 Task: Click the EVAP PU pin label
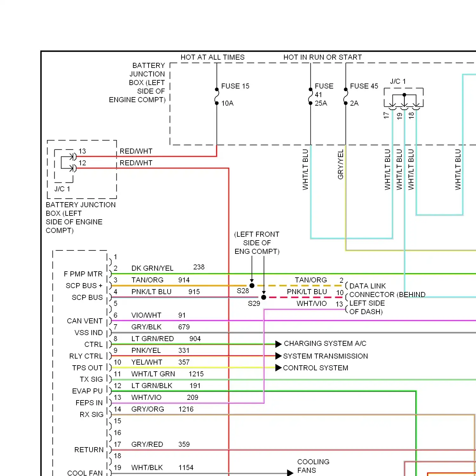pyautogui.click(x=87, y=391)
